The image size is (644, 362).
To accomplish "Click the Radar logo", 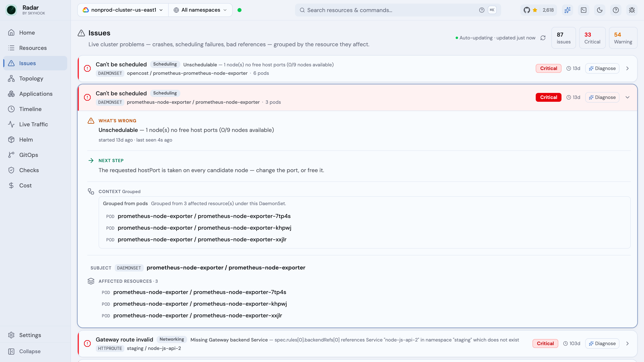I will 11,10.
